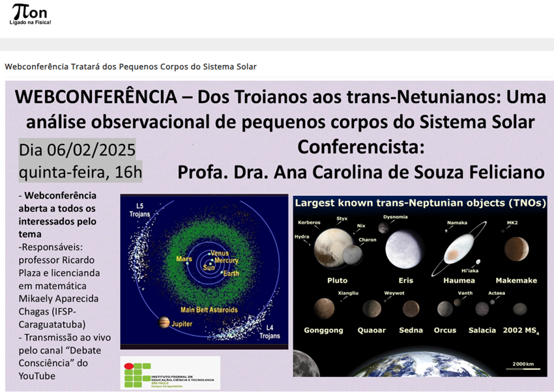Click the 'Dia 06/02/2025' date text

[77, 150]
